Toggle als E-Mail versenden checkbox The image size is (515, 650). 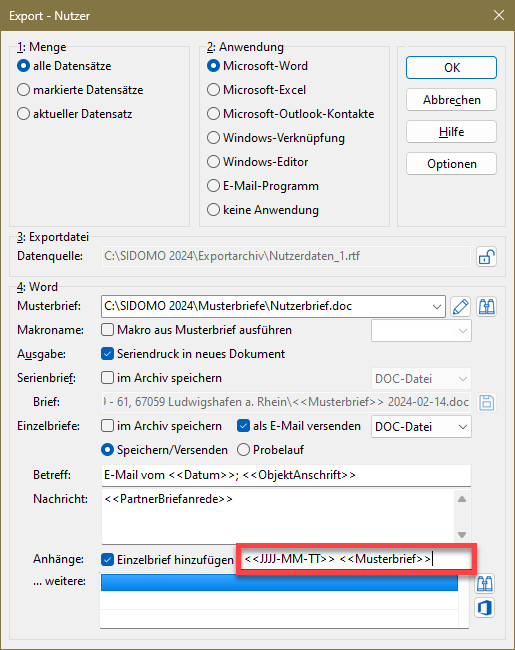tap(243, 426)
